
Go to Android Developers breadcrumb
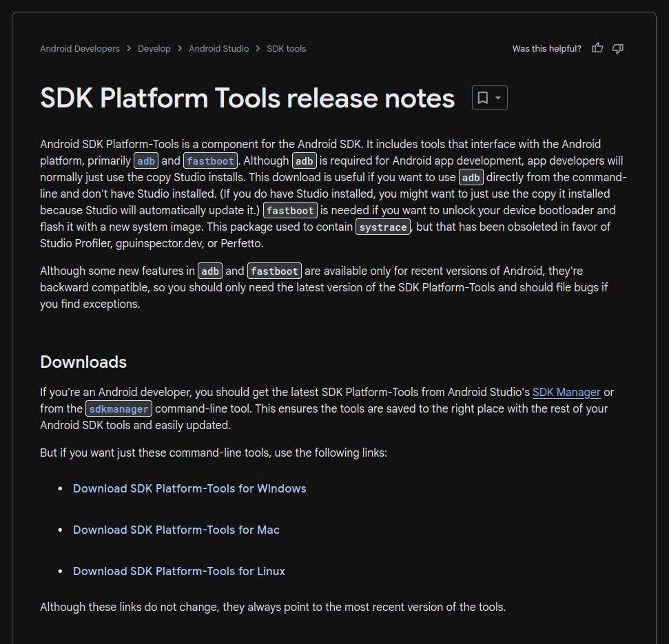click(80, 49)
